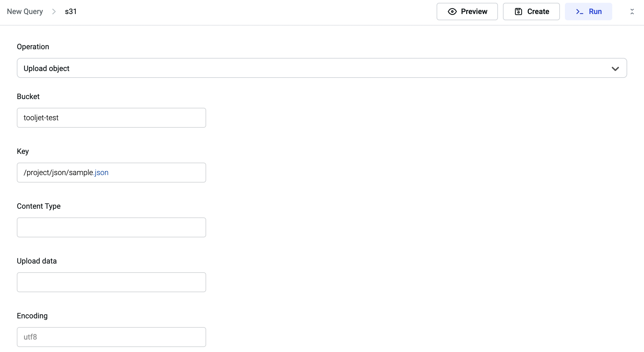
Task: Collapse the query panel with top-right arrows
Action: click(x=632, y=12)
